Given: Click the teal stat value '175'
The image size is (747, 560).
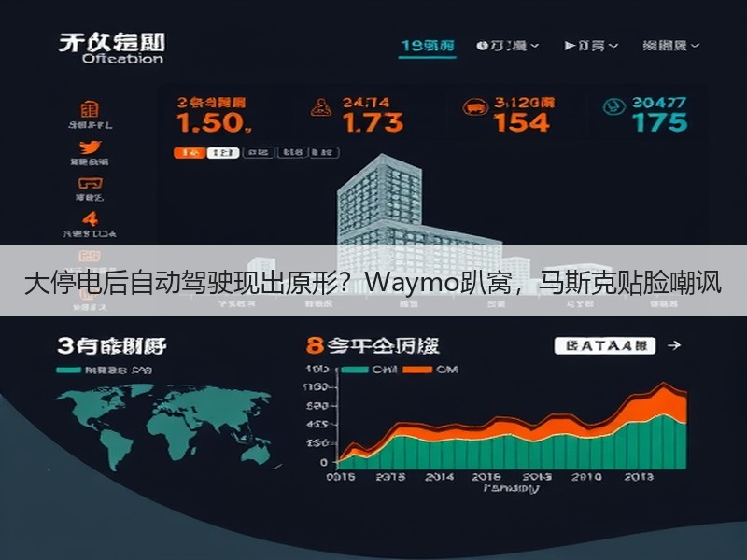Looking at the screenshot, I should click(x=660, y=122).
